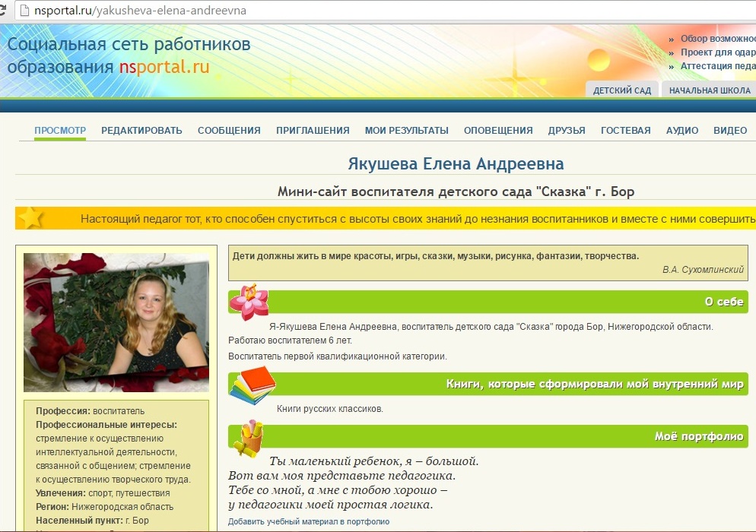Viewport: 756px width, 532px height.
Task: Select the НАЧАЛЬНАЯ ШКОЛА section tab
Action: [709, 90]
